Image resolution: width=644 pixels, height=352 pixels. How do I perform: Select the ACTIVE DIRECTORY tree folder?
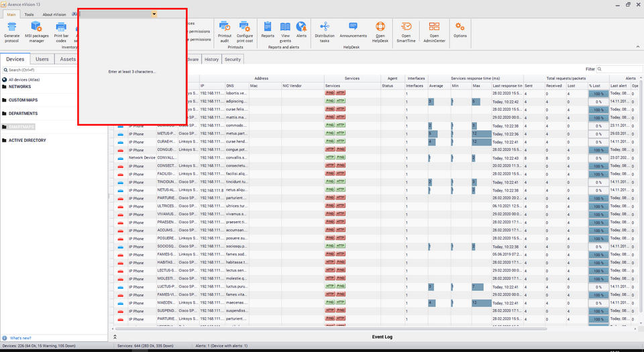click(x=27, y=140)
